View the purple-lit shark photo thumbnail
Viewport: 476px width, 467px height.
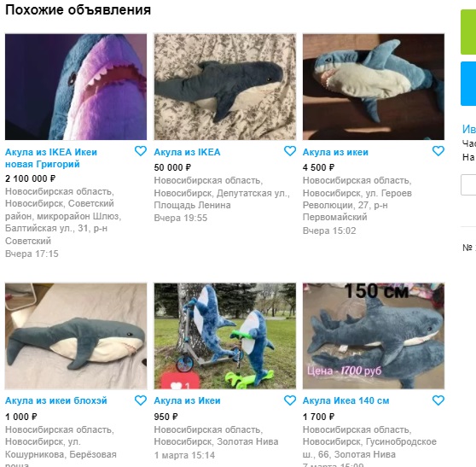76,87
